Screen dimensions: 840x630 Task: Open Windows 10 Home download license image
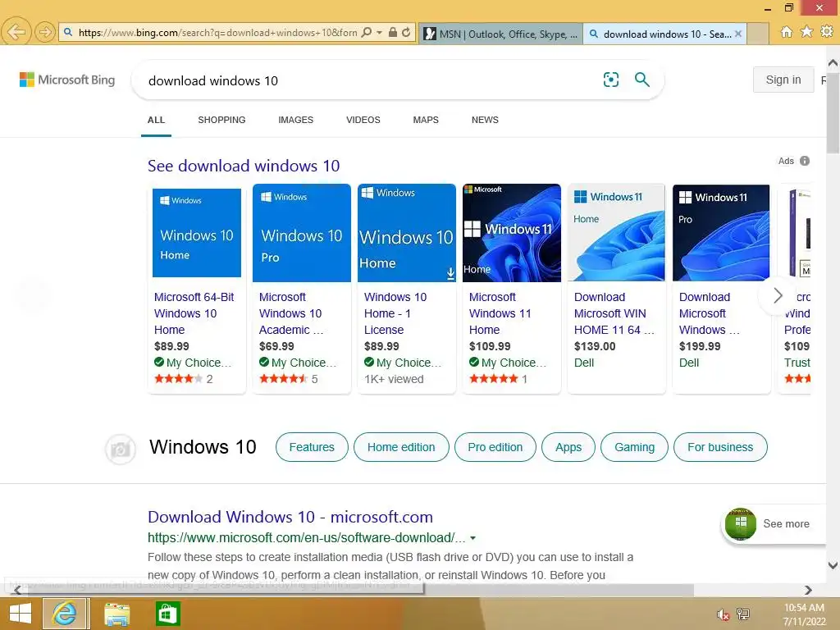407,233
